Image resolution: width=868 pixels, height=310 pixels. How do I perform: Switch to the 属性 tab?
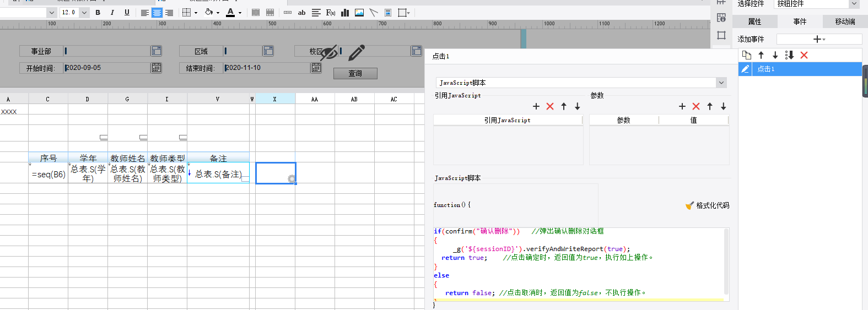754,21
